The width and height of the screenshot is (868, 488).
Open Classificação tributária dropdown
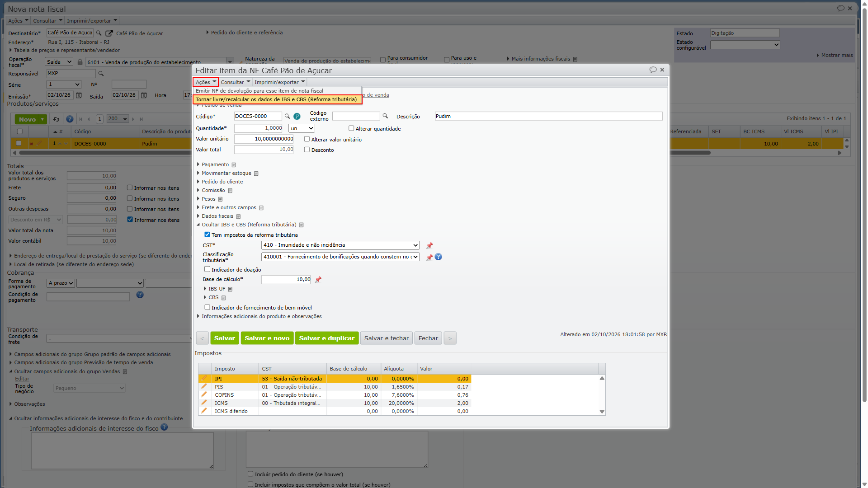(340, 257)
